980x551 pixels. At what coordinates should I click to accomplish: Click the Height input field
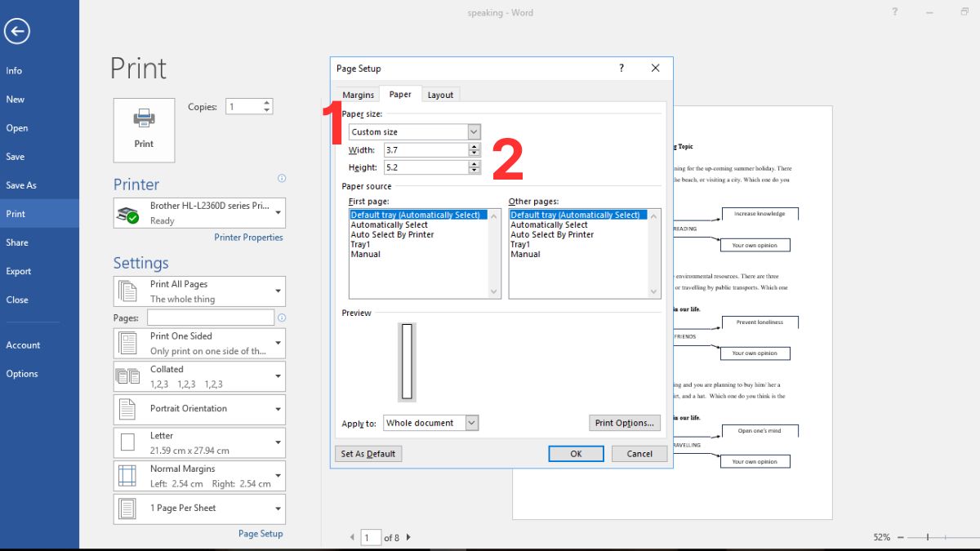coord(426,167)
